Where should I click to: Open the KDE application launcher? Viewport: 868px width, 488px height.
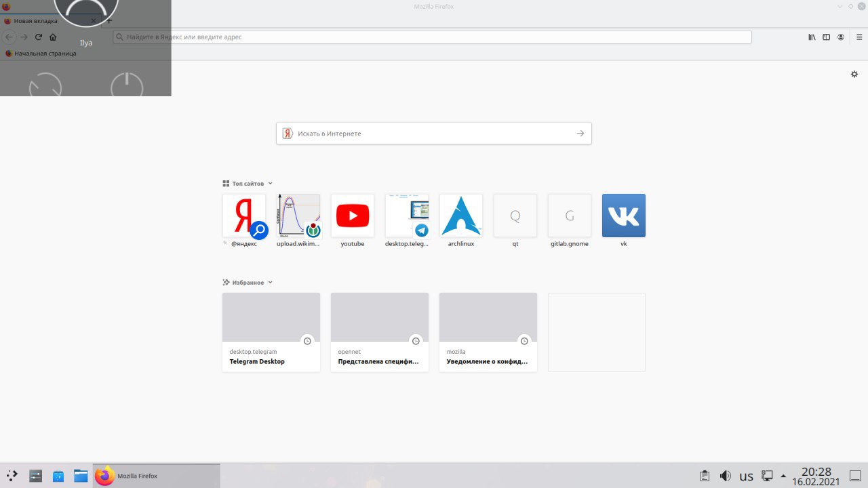[x=12, y=476]
